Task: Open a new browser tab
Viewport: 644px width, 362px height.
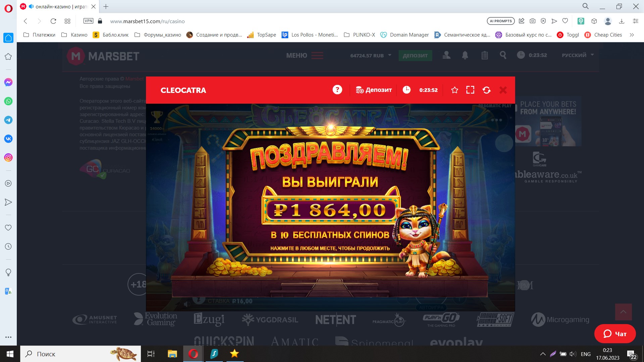Action: pos(106,6)
